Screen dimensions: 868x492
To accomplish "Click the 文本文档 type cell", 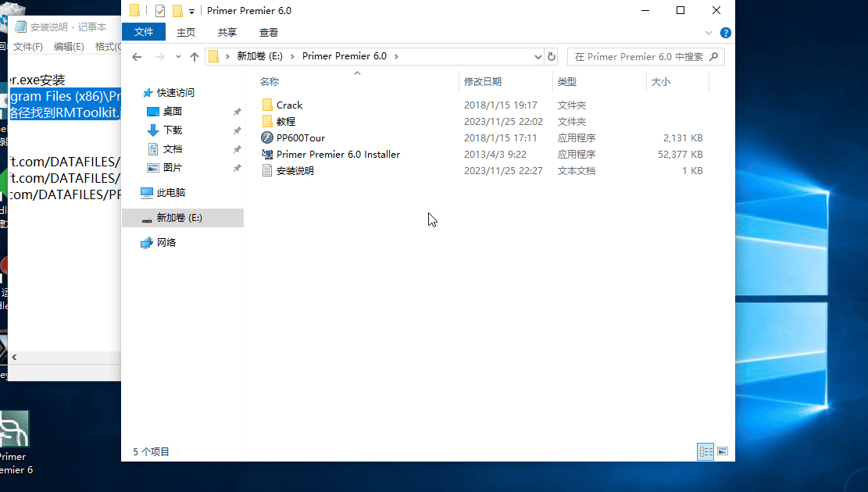I will [577, 170].
